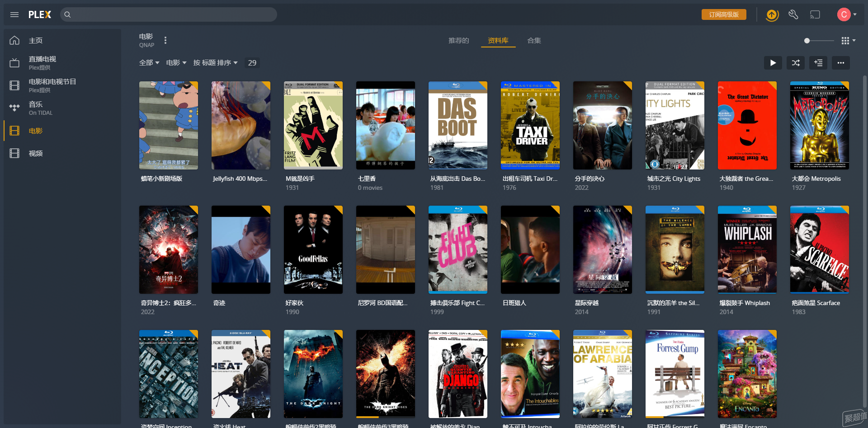Screen dimensions: 868x428
Task: Open the GoodFellas poster
Action: [x=313, y=249]
